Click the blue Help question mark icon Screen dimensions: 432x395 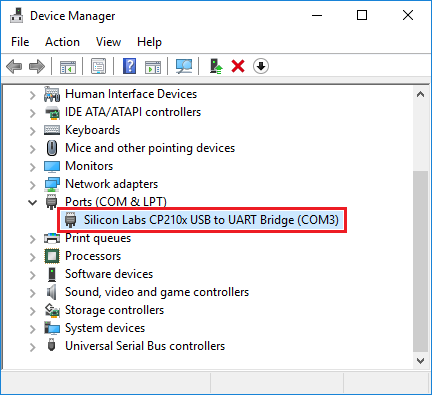(129, 66)
